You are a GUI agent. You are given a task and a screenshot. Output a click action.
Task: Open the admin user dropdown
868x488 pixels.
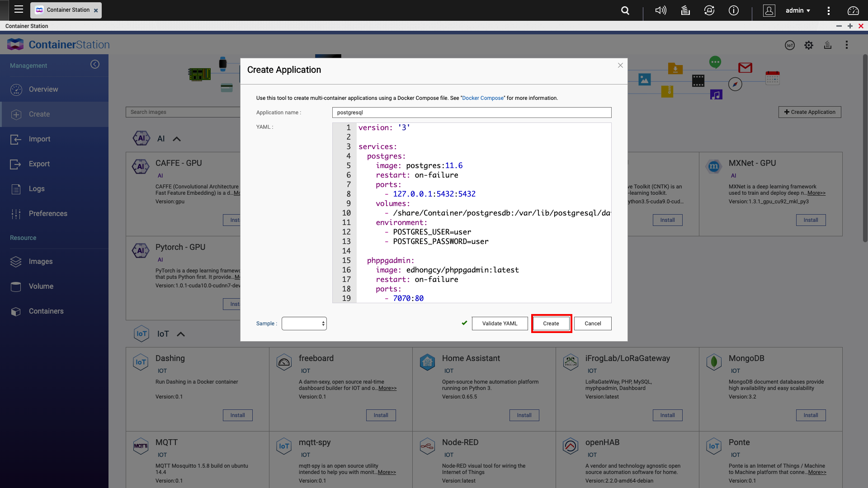[797, 10]
